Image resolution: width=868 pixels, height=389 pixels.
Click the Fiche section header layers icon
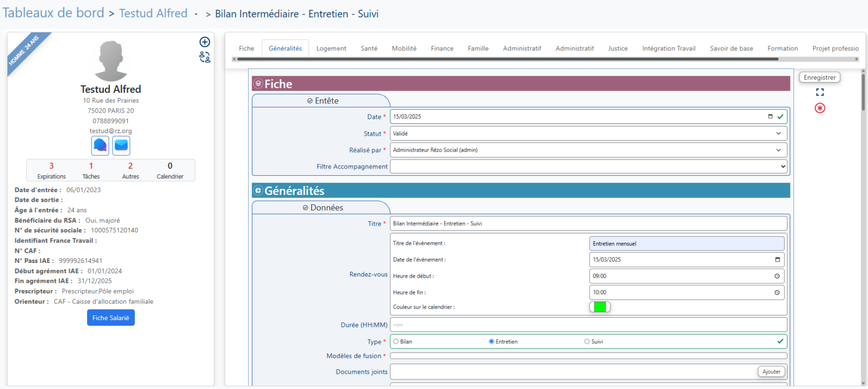[x=258, y=84]
